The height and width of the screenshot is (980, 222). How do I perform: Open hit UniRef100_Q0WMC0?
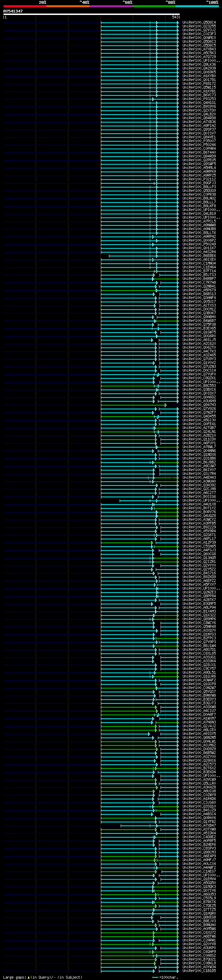(199, 38)
